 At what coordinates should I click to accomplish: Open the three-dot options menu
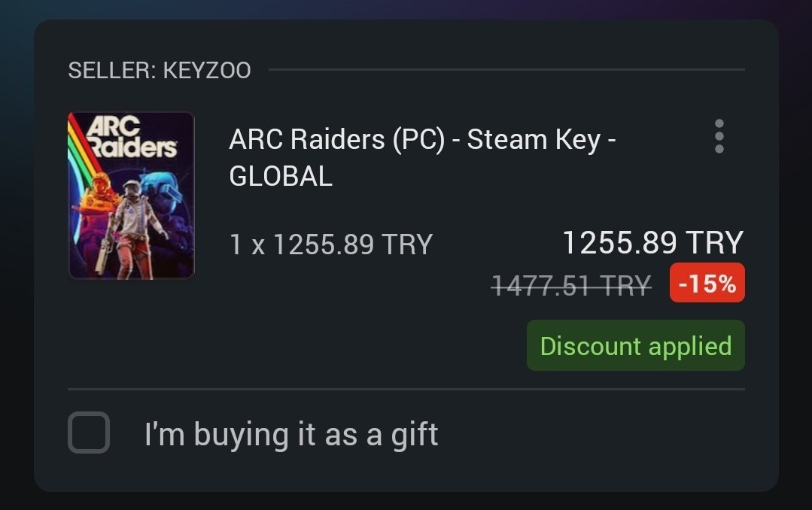point(719,136)
